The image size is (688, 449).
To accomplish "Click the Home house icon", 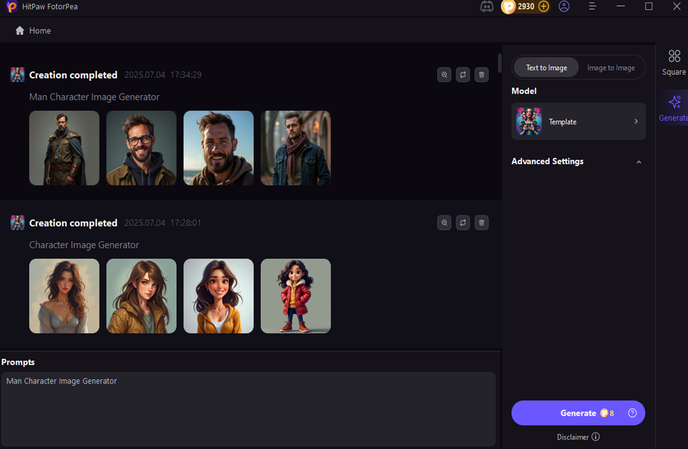I will (20, 31).
